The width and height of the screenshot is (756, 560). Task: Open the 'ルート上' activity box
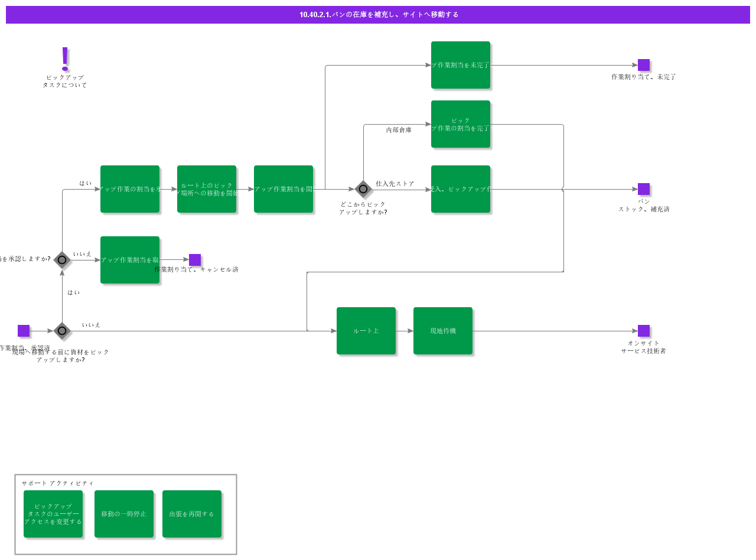pyautogui.click(x=366, y=331)
